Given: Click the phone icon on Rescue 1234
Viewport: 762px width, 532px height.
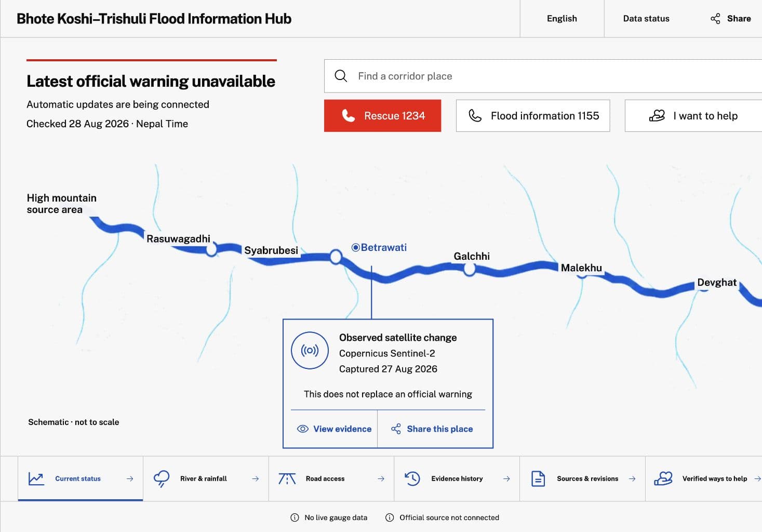Looking at the screenshot, I should click(x=349, y=115).
